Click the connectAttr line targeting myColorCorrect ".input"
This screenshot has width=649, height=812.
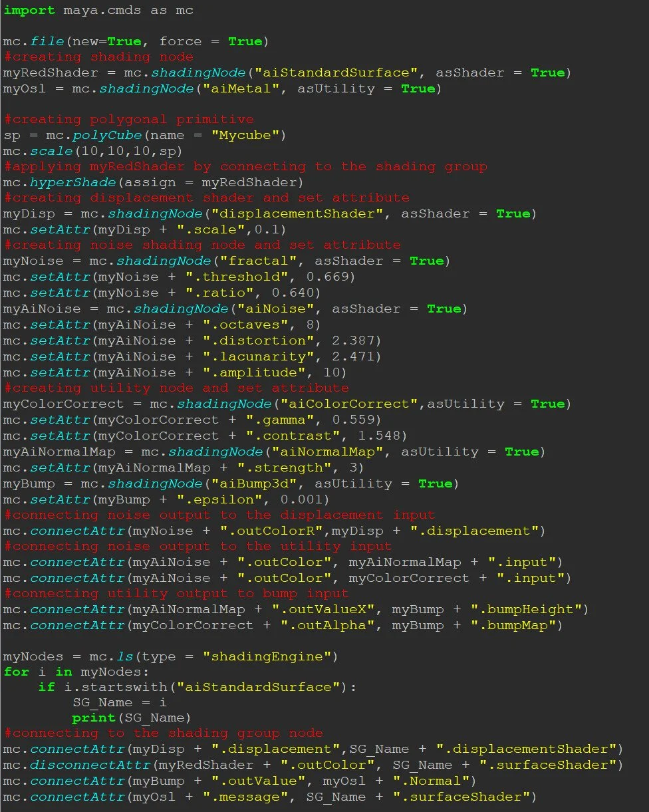287,579
